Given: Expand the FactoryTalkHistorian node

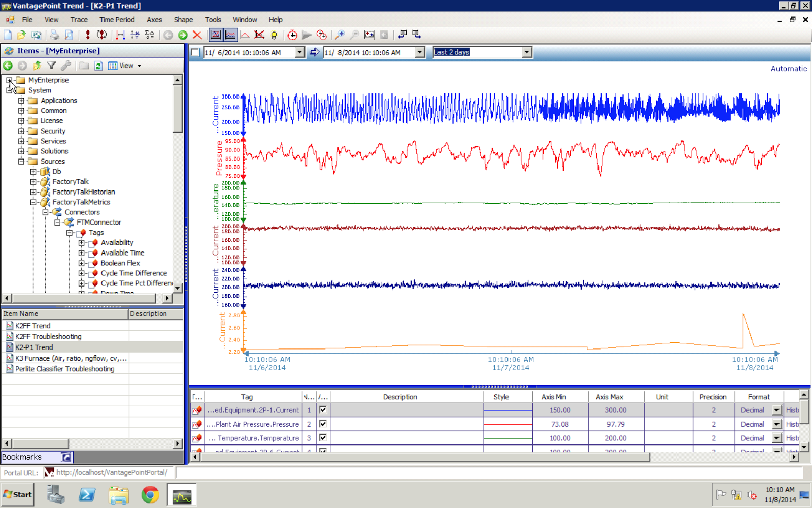Looking at the screenshot, I should pyautogui.click(x=33, y=192).
